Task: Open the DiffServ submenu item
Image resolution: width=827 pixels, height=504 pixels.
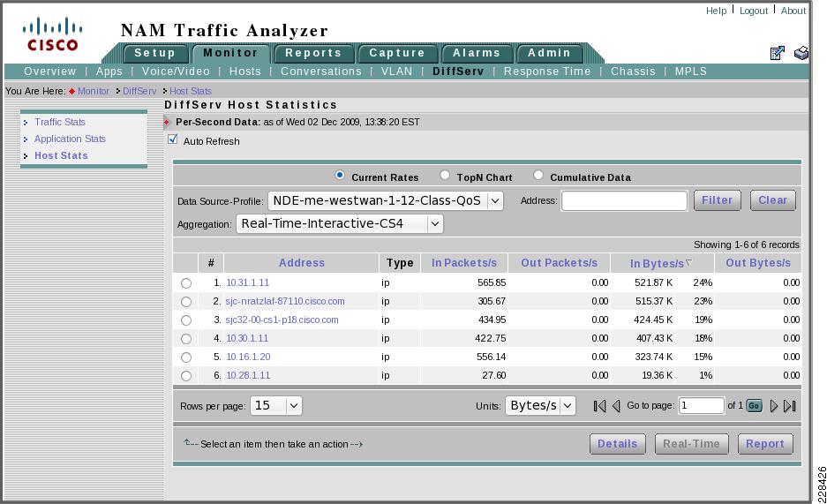Action: (x=458, y=71)
